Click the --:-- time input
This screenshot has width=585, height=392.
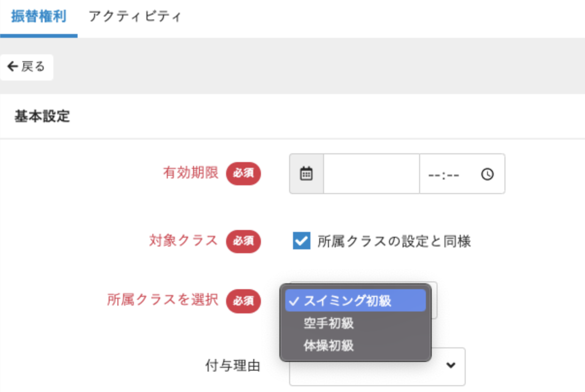462,174
